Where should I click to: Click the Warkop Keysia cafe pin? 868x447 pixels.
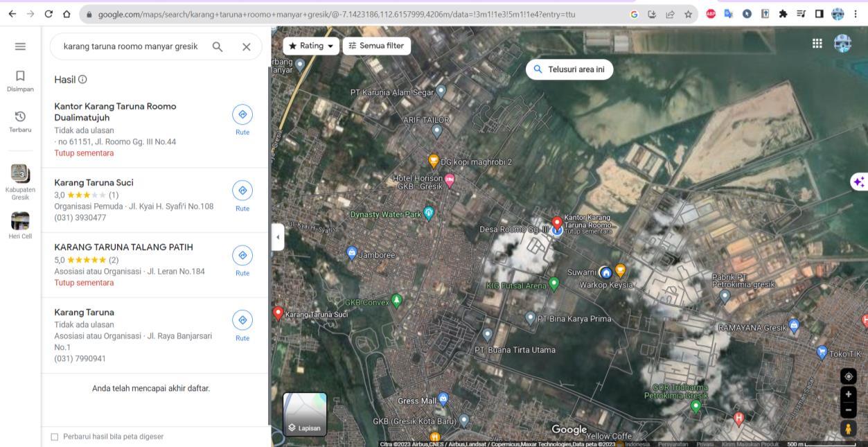(620, 271)
